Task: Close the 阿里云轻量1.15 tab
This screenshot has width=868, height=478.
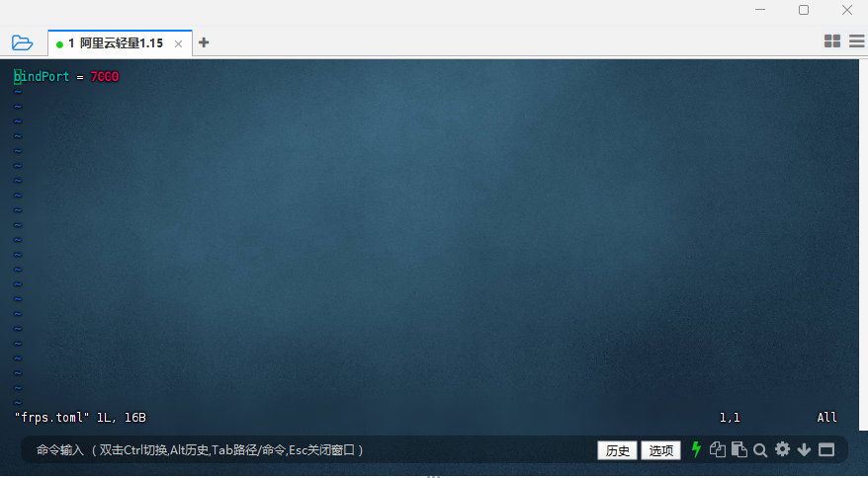Action: (179, 43)
